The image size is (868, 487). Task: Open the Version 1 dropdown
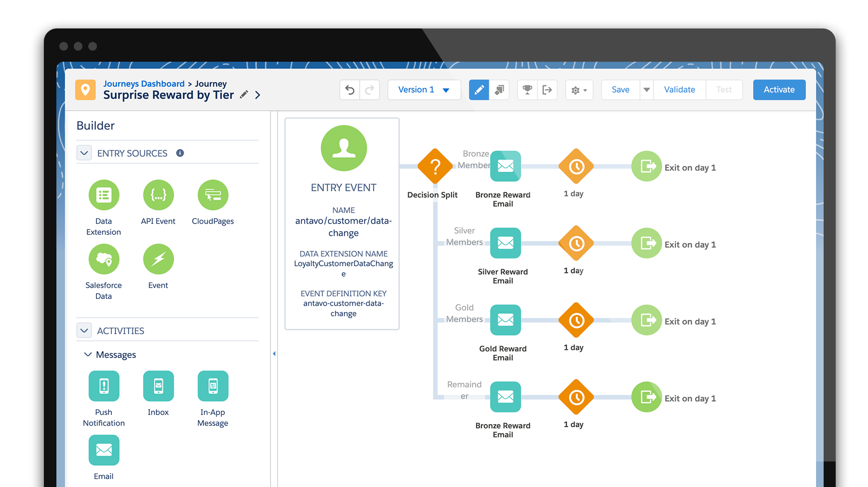(x=424, y=90)
